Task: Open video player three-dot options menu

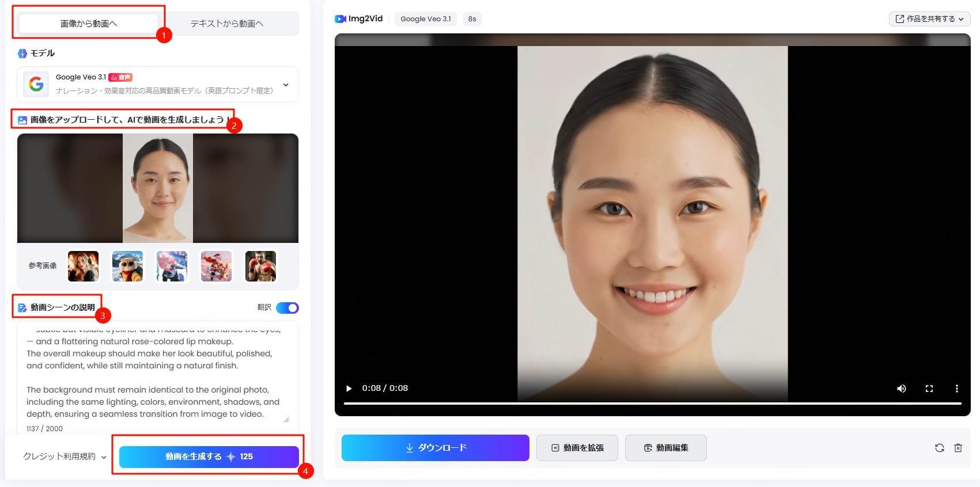Action: point(956,389)
